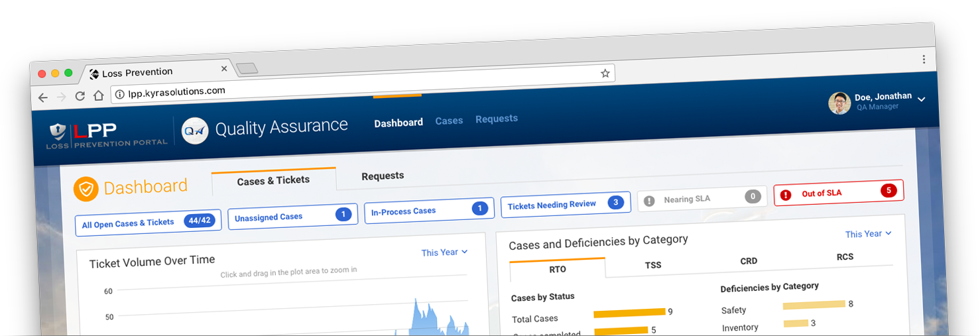Open the Chrome three-dot menu

(924, 59)
